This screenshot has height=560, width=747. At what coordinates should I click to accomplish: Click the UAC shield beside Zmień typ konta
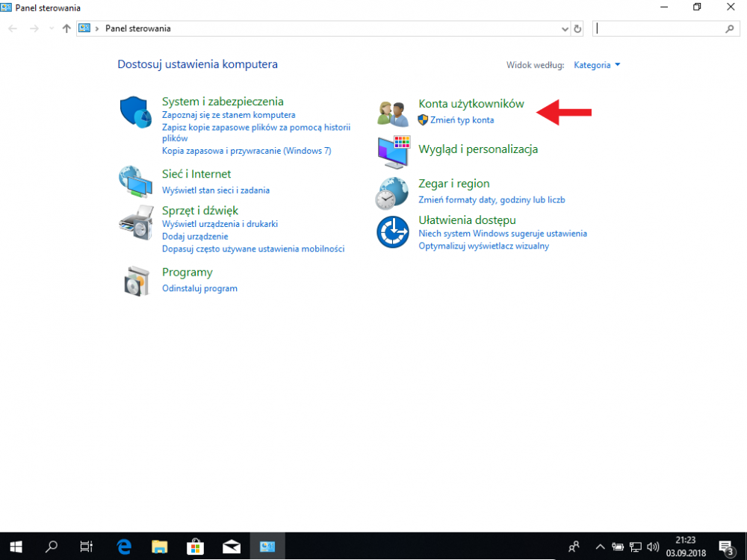pyautogui.click(x=423, y=120)
